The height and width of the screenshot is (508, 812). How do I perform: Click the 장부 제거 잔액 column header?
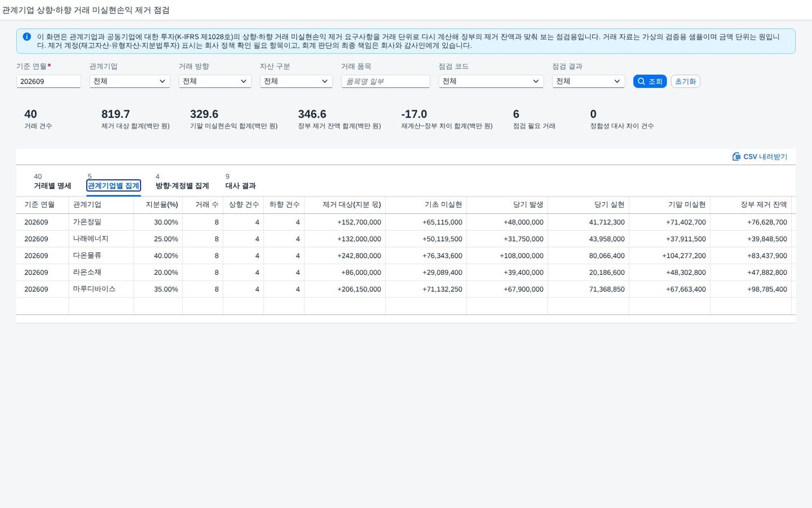tap(751, 204)
